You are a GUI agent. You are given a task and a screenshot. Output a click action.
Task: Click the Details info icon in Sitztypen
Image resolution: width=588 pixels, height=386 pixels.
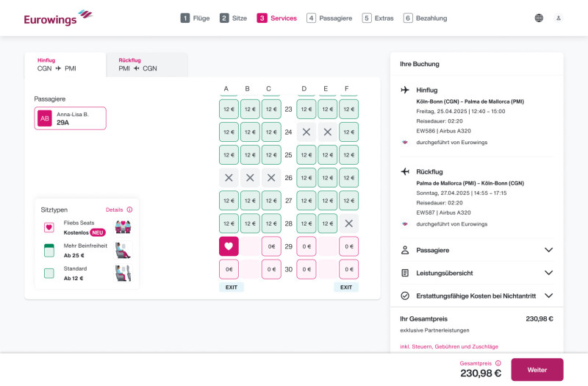click(129, 210)
